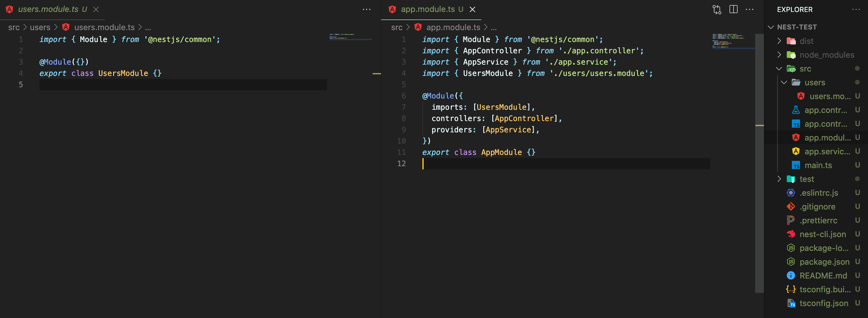868x318 pixels.
Task: Open nest-cli.json from the Explorer
Action: 823,234
